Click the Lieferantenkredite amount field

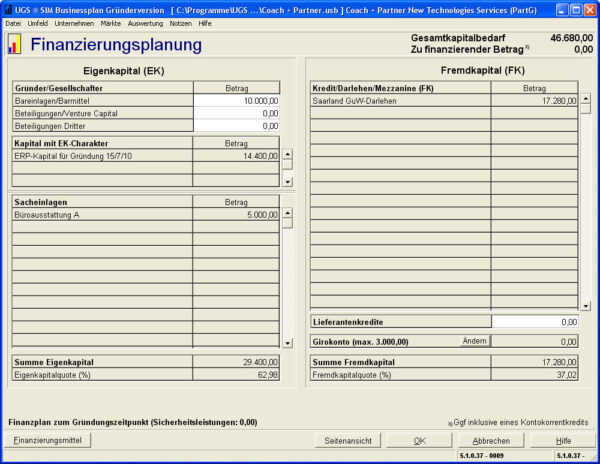coord(535,322)
